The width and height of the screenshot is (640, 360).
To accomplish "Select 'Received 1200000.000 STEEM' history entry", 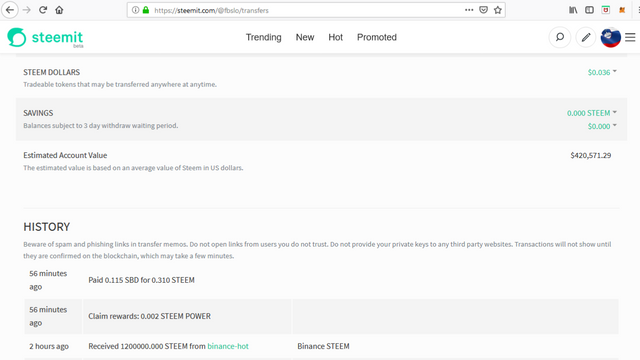I will [168, 346].
